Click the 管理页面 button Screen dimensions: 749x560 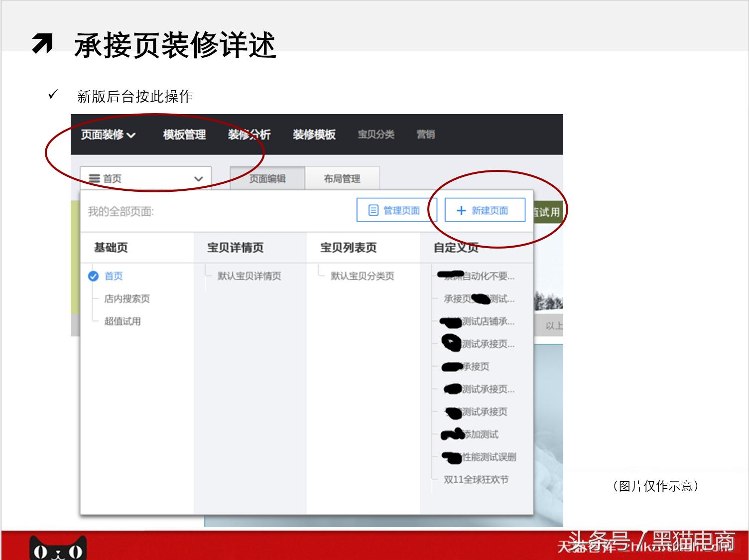coord(396,210)
